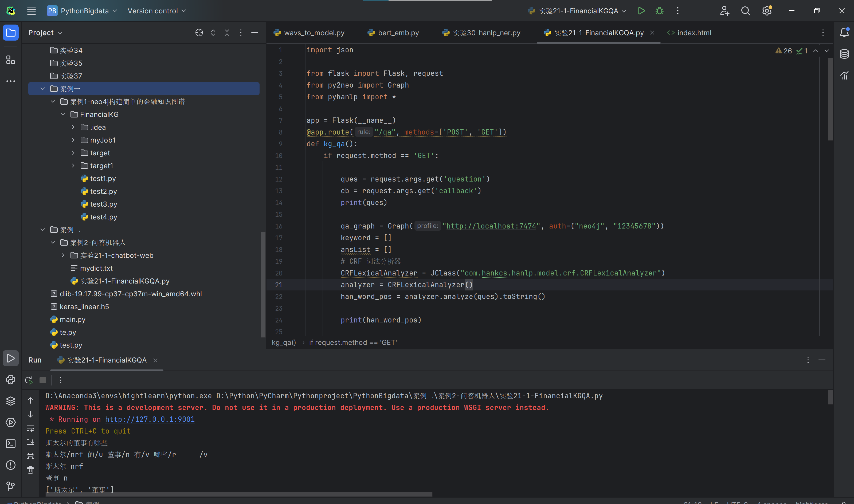The width and height of the screenshot is (854, 504).
Task: Open the Database tool window
Action: click(844, 54)
